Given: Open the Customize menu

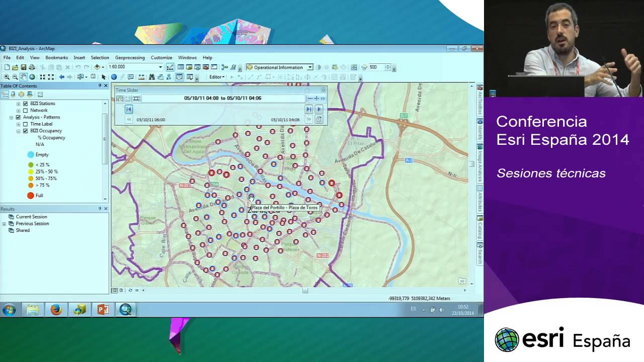Looking at the screenshot, I should pyautogui.click(x=162, y=58).
